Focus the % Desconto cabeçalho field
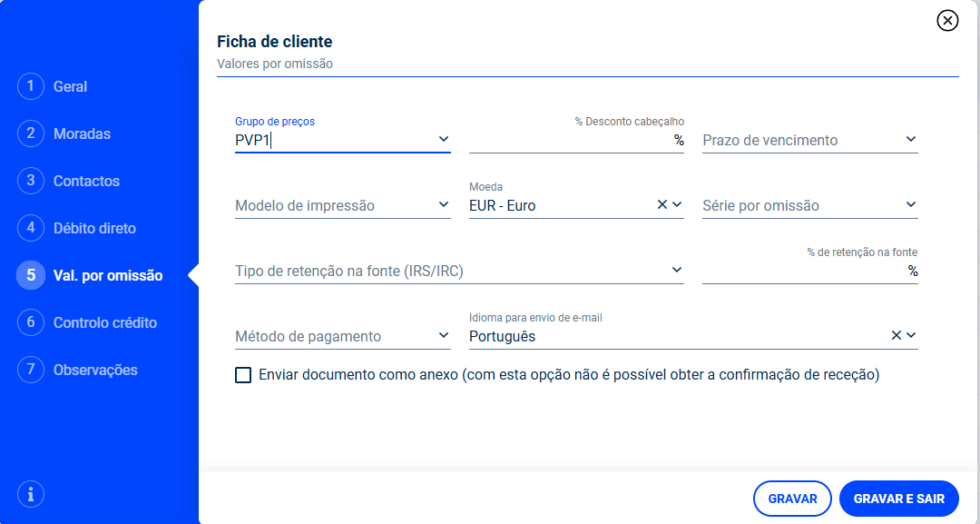 tap(576, 140)
